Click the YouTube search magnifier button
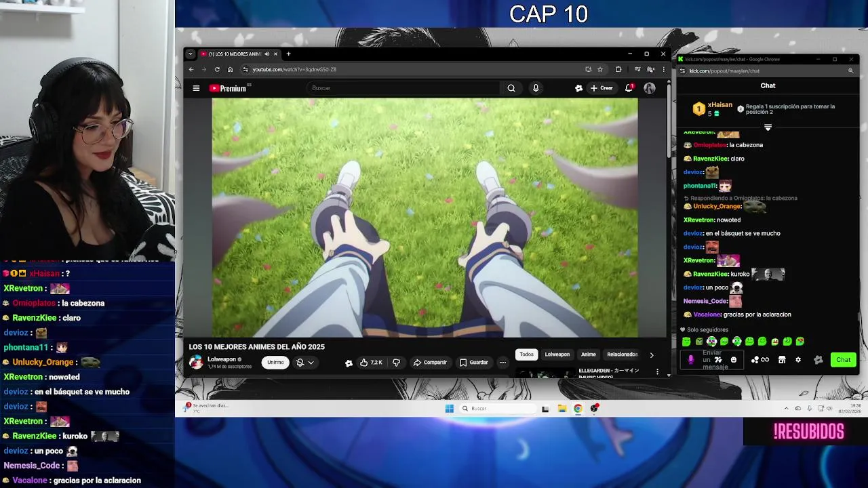The image size is (868, 488). pos(511,88)
